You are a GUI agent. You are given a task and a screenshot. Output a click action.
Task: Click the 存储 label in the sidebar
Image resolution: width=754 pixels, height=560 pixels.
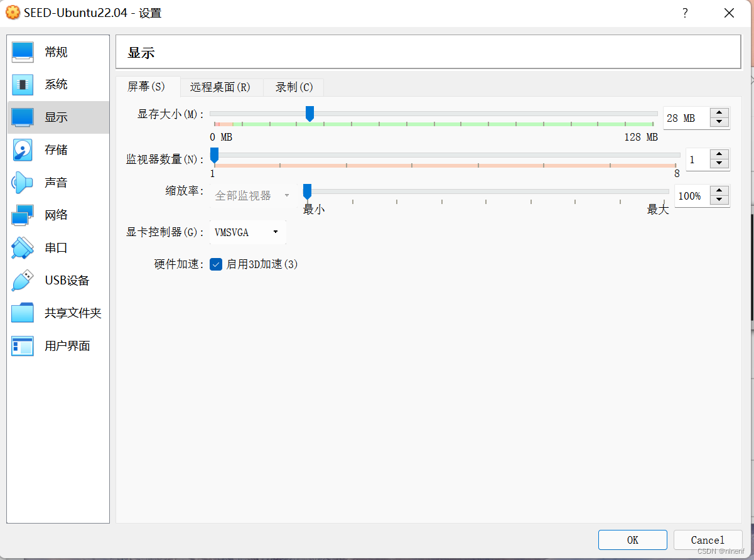[x=56, y=150]
